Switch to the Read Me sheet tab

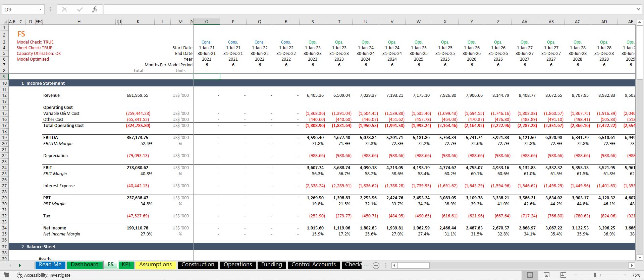50,265
